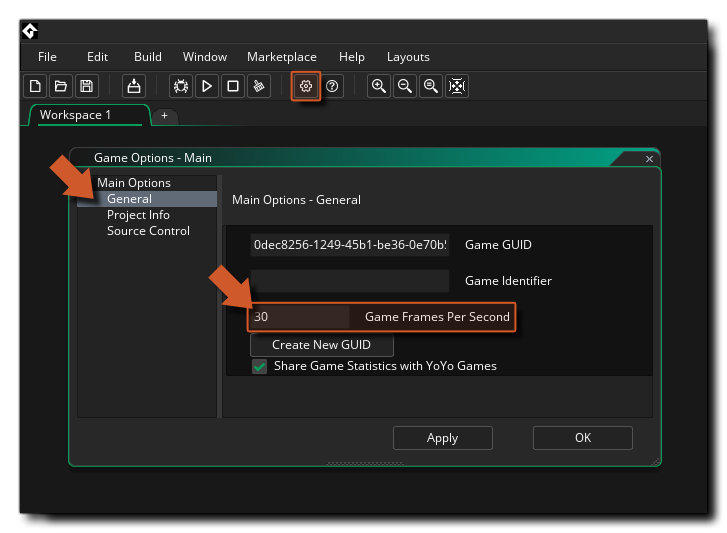Run the game with the play icon
The width and height of the screenshot is (727, 533).
(x=207, y=86)
